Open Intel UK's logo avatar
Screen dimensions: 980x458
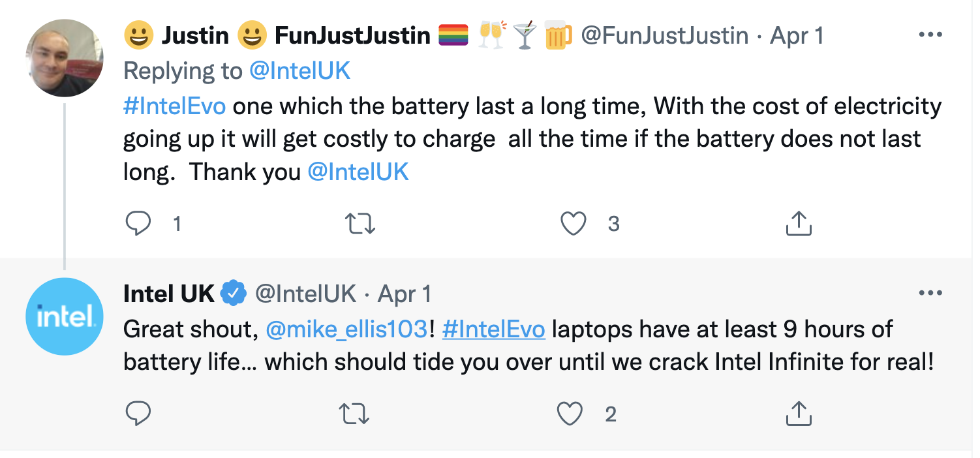[64, 316]
